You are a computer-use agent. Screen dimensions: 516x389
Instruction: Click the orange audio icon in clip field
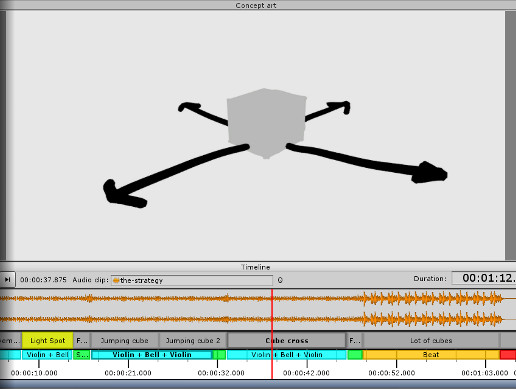[116, 280]
